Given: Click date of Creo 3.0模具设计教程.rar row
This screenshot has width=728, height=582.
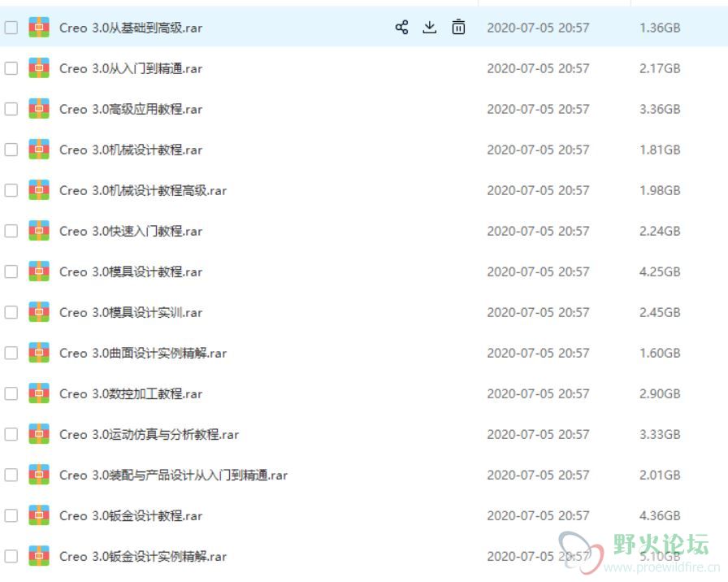Looking at the screenshot, I should [x=538, y=271].
